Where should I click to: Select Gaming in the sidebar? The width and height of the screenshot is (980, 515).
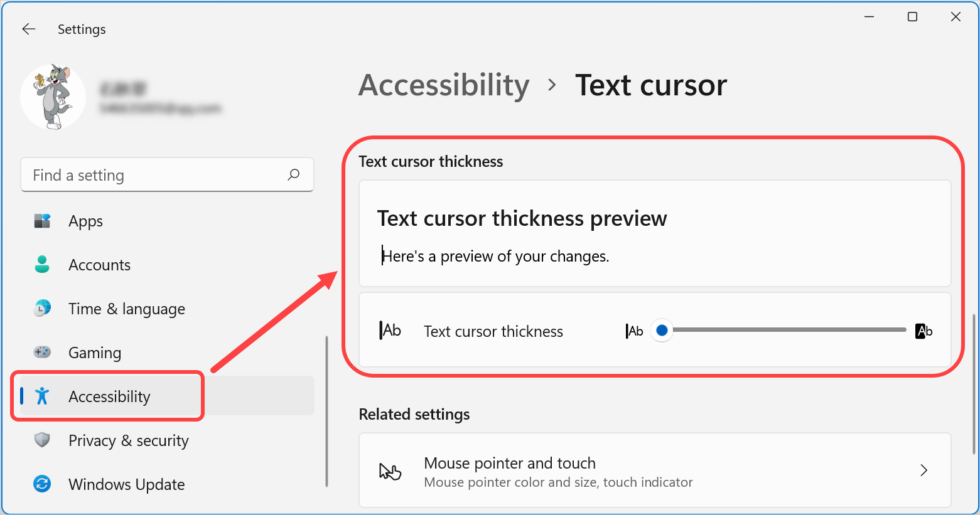[95, 353]
